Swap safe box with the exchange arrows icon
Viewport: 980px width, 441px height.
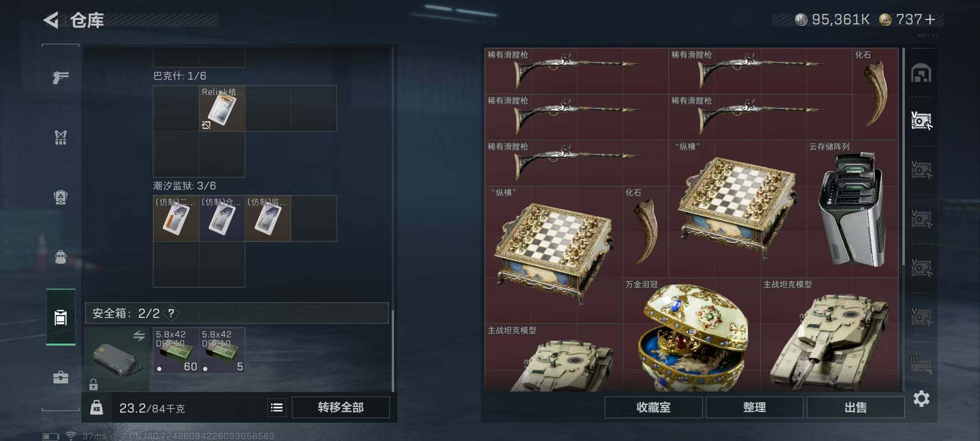pos(139,336)
